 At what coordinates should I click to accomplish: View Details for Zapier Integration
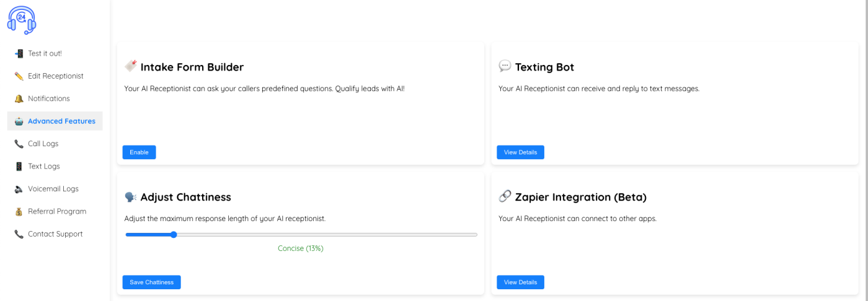[520, 282]
